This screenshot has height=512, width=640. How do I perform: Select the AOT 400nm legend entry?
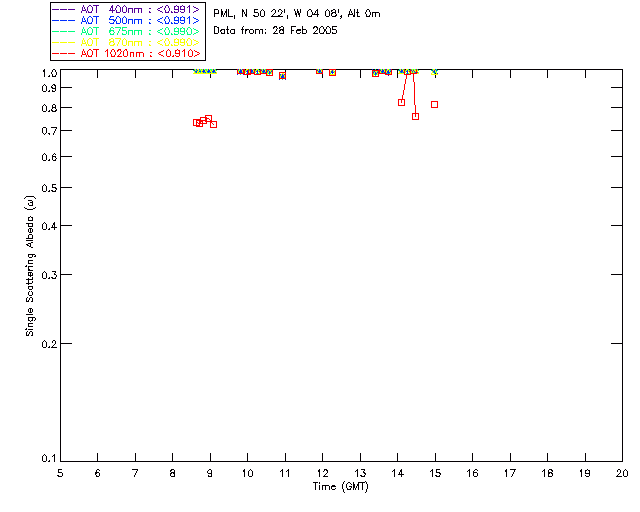pos(126,9)
